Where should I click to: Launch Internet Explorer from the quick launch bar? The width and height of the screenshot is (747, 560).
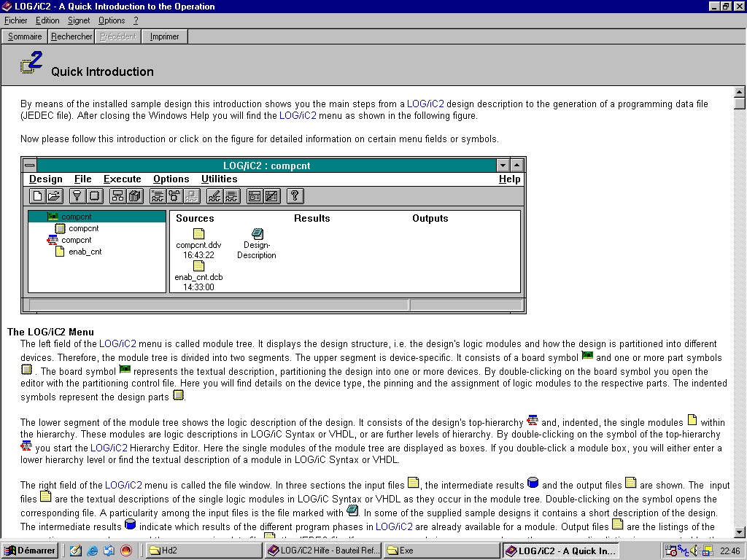pyautogui.click(x=93, y=551)
